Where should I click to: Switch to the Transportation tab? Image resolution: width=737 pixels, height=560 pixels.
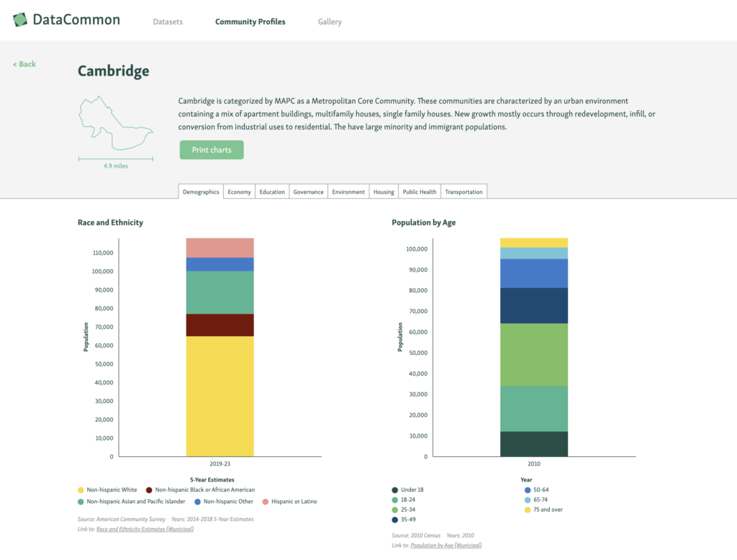pyautogui.click(x=464, y=191)
